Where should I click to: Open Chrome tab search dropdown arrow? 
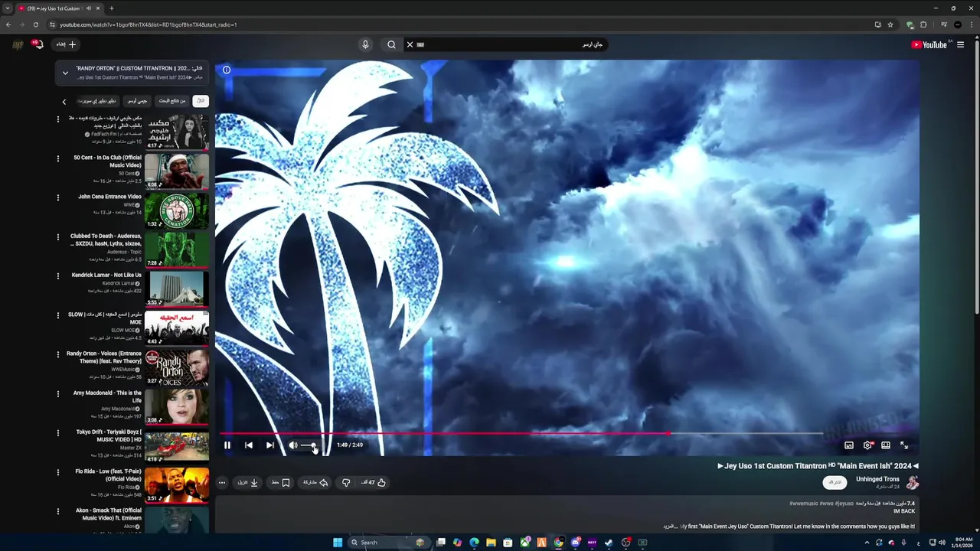coord(8,8)
